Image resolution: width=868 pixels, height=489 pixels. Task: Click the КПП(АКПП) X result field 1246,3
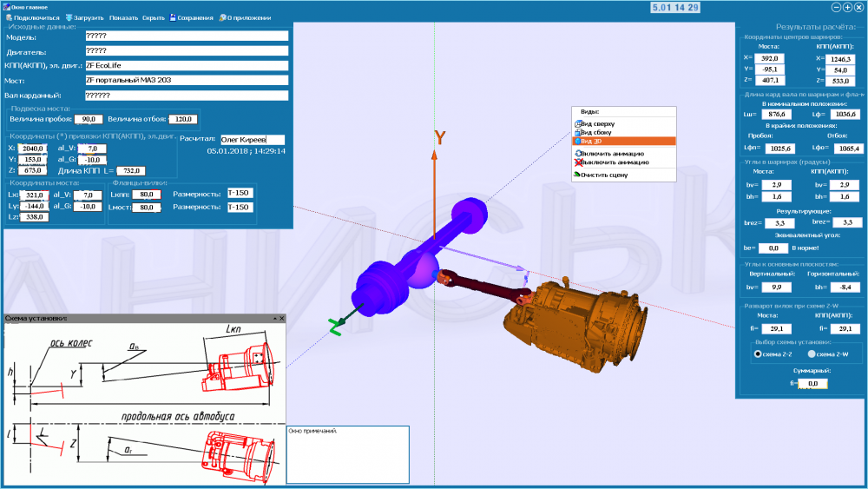(x=840, y=59)
